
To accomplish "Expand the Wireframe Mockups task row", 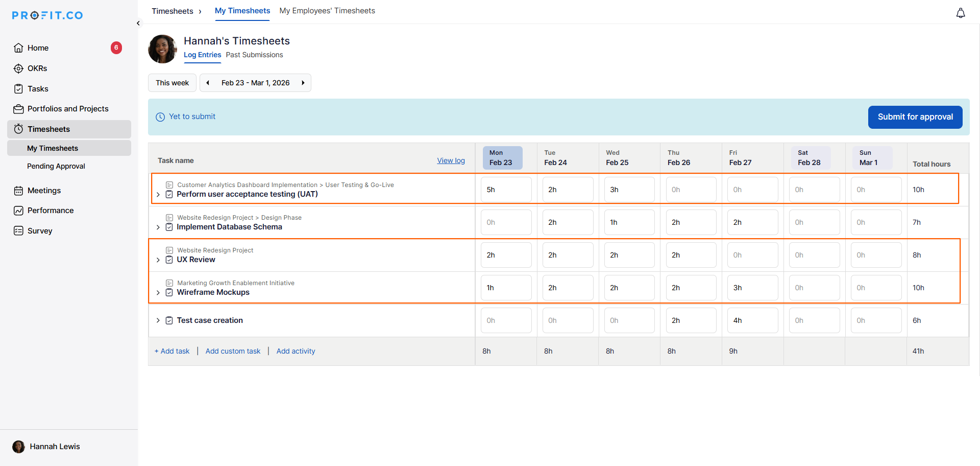I will click(158, 293).
